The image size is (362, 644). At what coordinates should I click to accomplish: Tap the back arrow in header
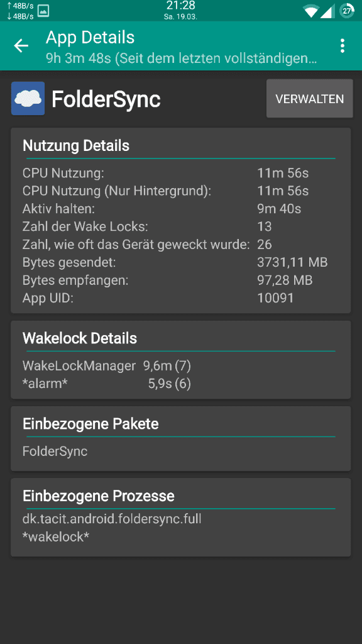21,45
